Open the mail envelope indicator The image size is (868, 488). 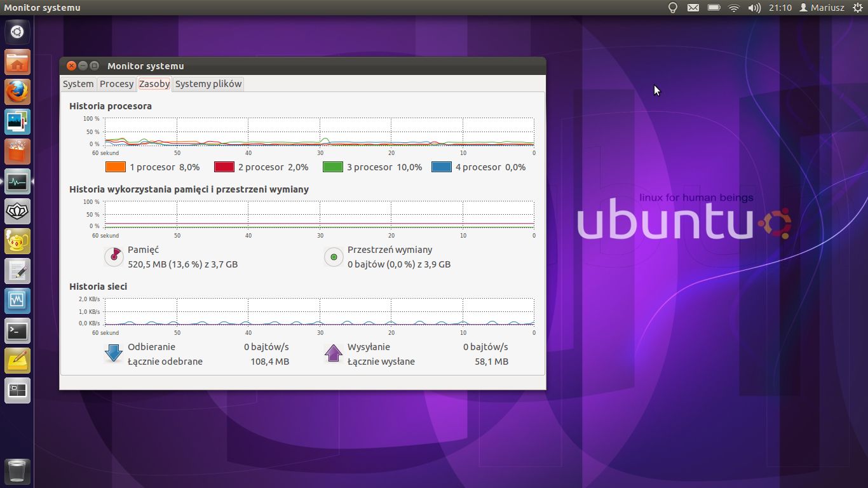pyautogui.click(x=693, y=8)
